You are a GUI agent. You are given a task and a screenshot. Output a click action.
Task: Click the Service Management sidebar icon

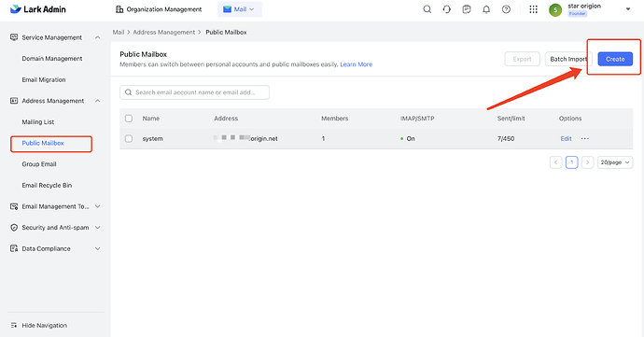(14, 37)
